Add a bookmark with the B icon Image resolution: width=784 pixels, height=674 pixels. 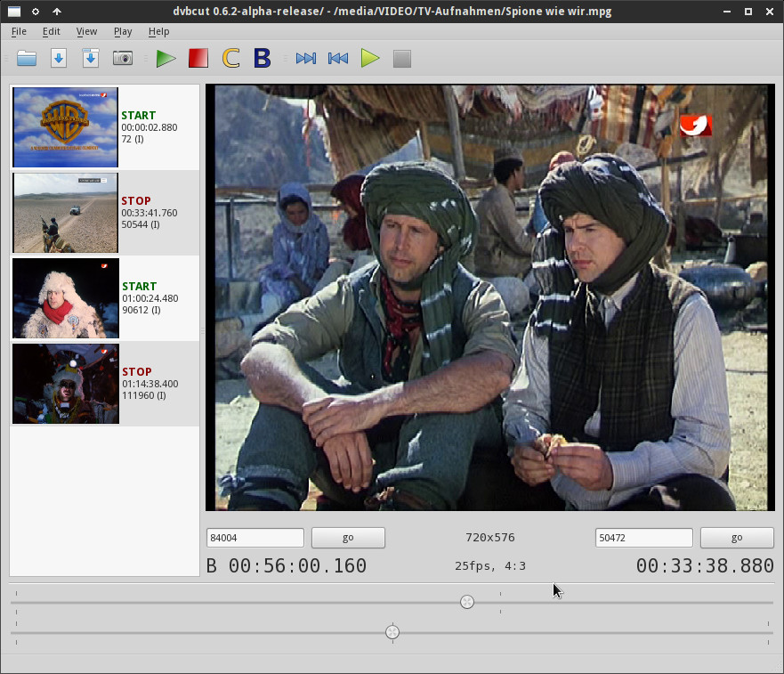[x=262, y=59]
